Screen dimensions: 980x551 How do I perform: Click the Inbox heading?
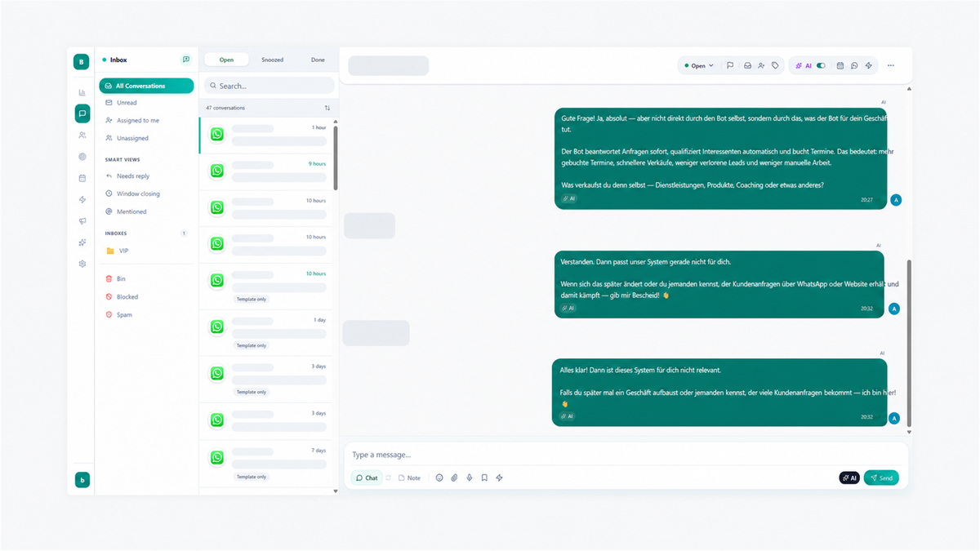119,60
